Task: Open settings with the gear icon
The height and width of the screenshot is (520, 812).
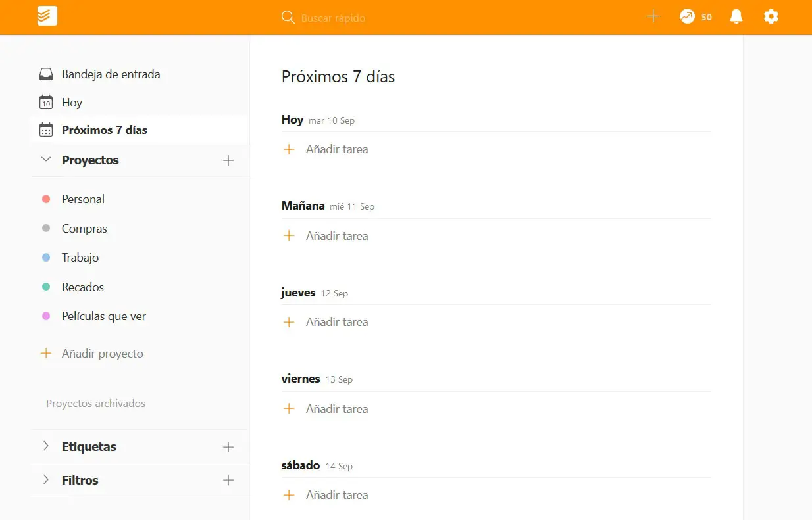Action: (x=771, y=17)
